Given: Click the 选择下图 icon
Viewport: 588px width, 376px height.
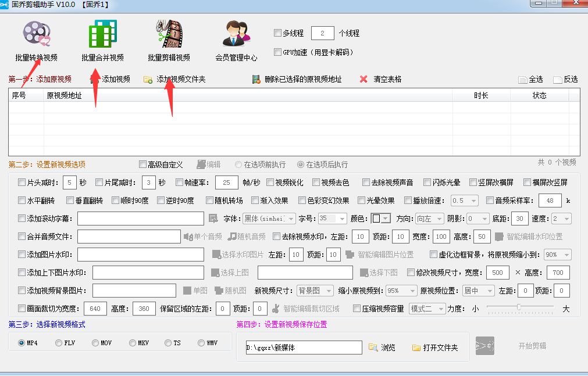Looking at the screenshot, I should 364,273.
